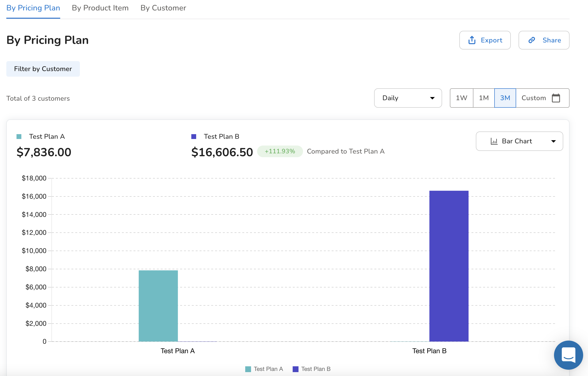Screen dimensions: 588x376
Task: Open the calendar icon for custom dates
Action: tap(556, 98)
